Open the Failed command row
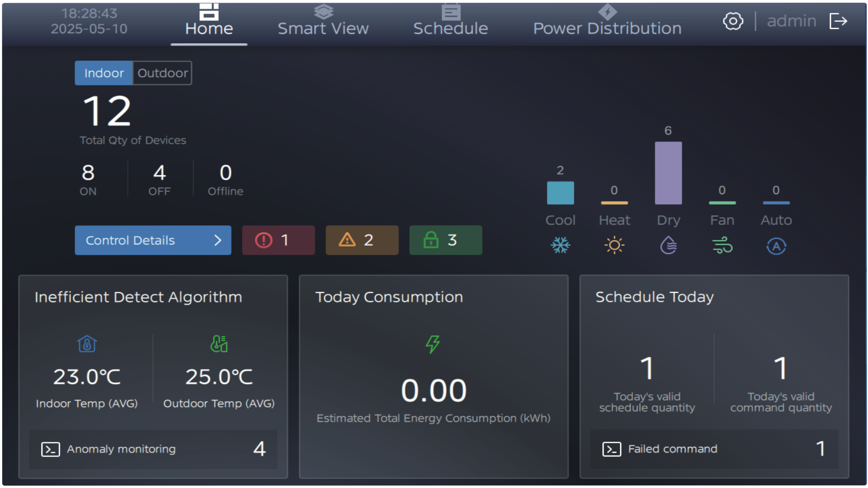Screen dimensions: 868x488 [713, 449]
